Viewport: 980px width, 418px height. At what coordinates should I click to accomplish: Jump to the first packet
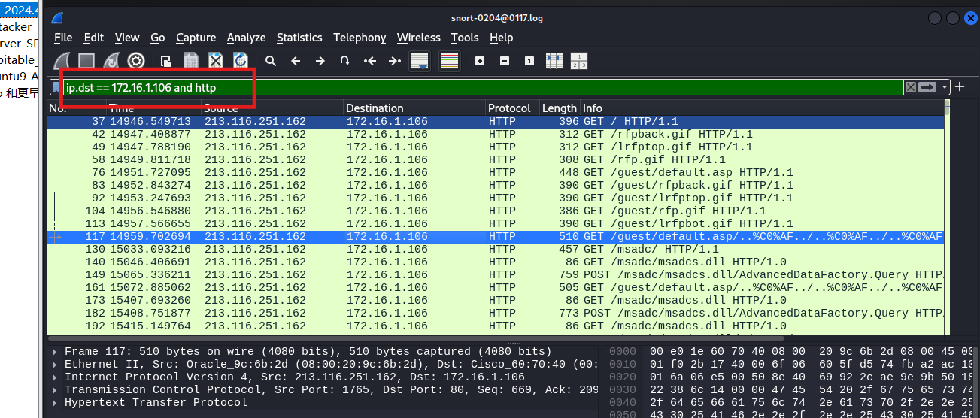[x=369, y=61]
